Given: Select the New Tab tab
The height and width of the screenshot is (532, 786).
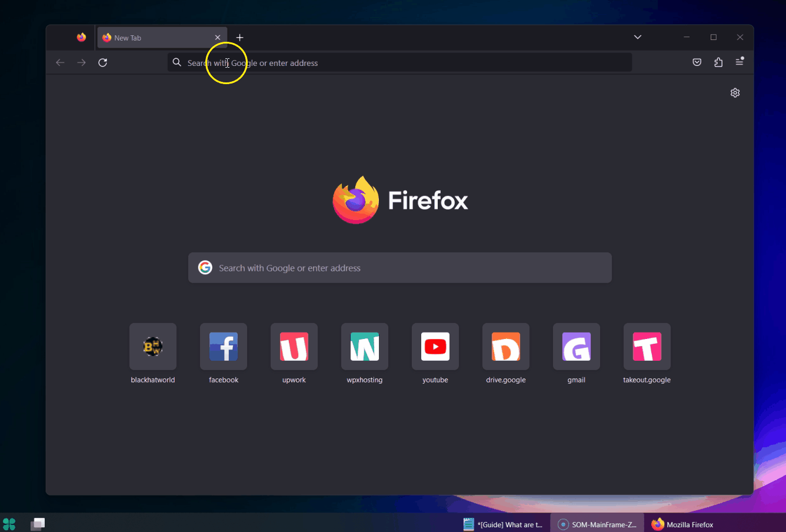Looking at the screenshot, I should [153, 38].
